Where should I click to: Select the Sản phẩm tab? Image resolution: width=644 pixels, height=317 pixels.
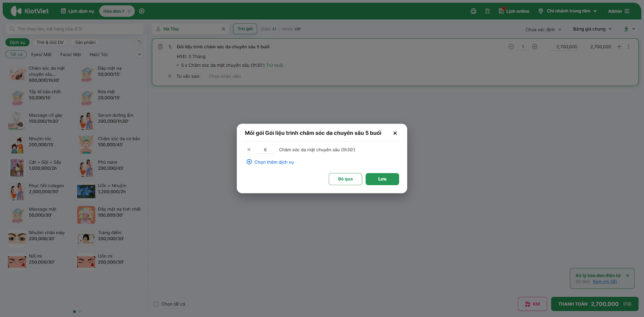point(85,42)
